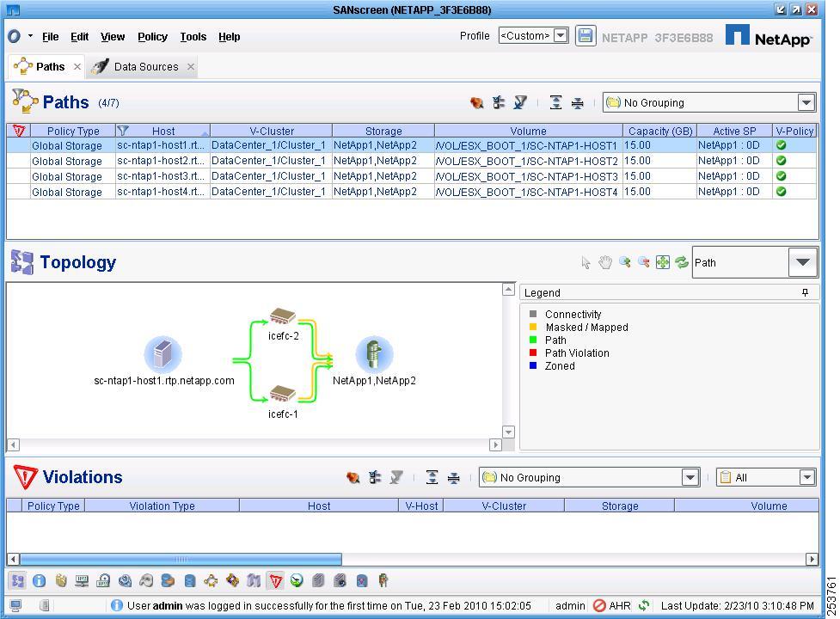Activate the hand pan tool in Topology toolbar
This screenshot has height=619, width=840.
[604, 262]
